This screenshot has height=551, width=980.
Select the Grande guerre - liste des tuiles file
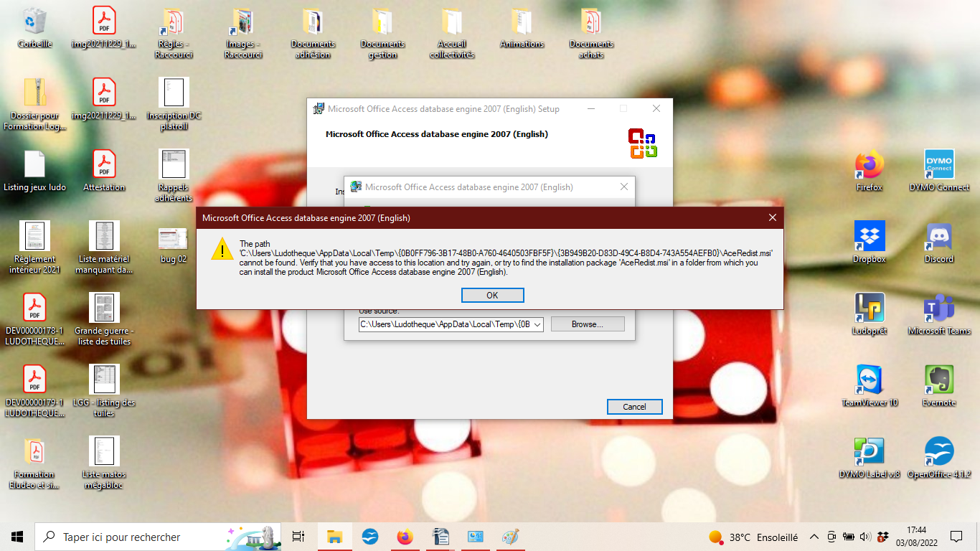pyautogui.click(x=104, y=319)
